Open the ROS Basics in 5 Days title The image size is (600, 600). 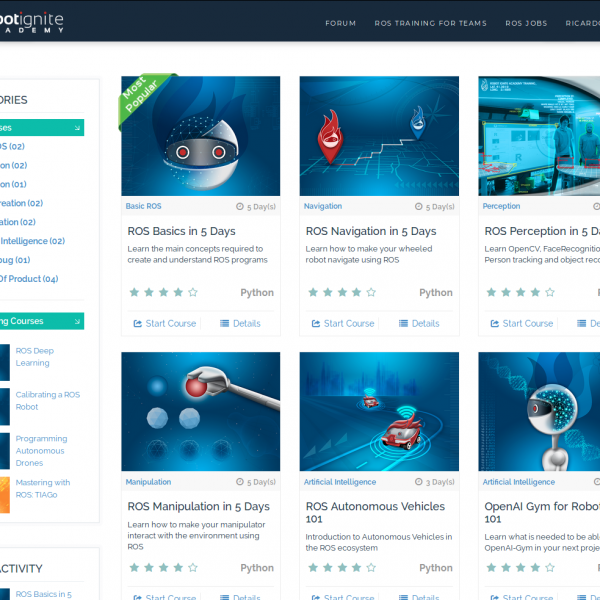pyautogui.click(x=181, y=231)
